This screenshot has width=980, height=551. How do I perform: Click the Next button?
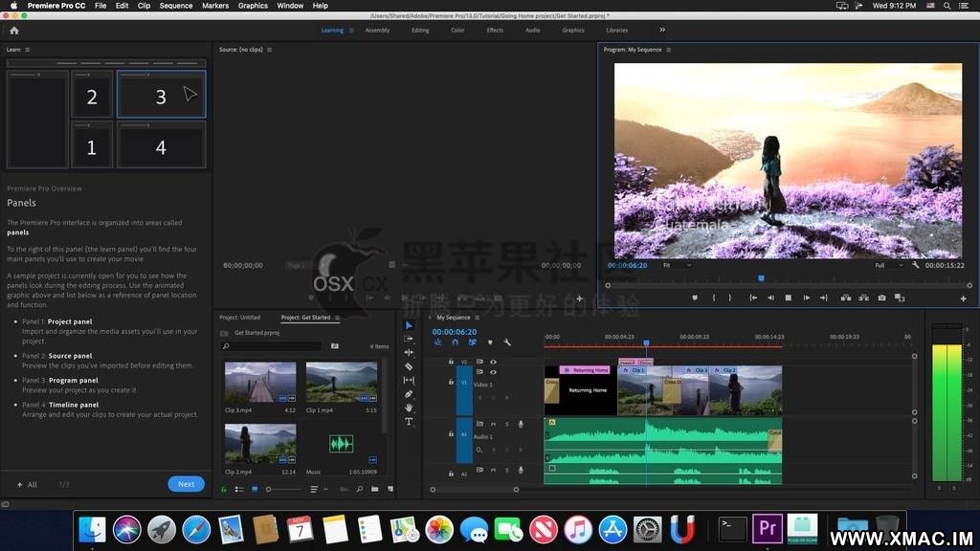pyautogui.click(x=187, y=484)
